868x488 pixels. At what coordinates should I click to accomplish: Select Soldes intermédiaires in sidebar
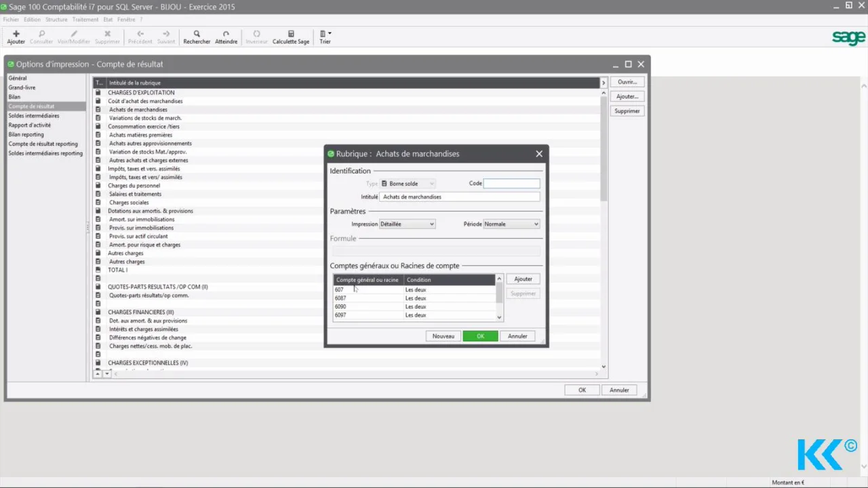pyautogui.click(x=46, y=116)
